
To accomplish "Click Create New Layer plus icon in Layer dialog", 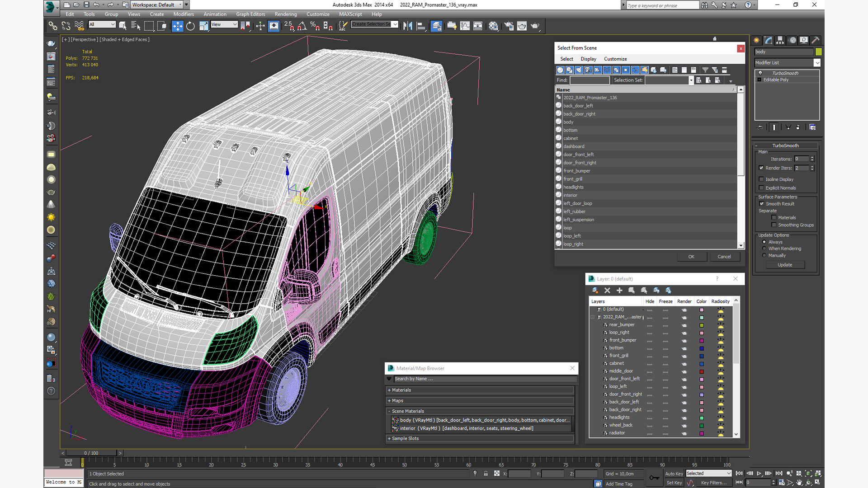I will point(619,291).
